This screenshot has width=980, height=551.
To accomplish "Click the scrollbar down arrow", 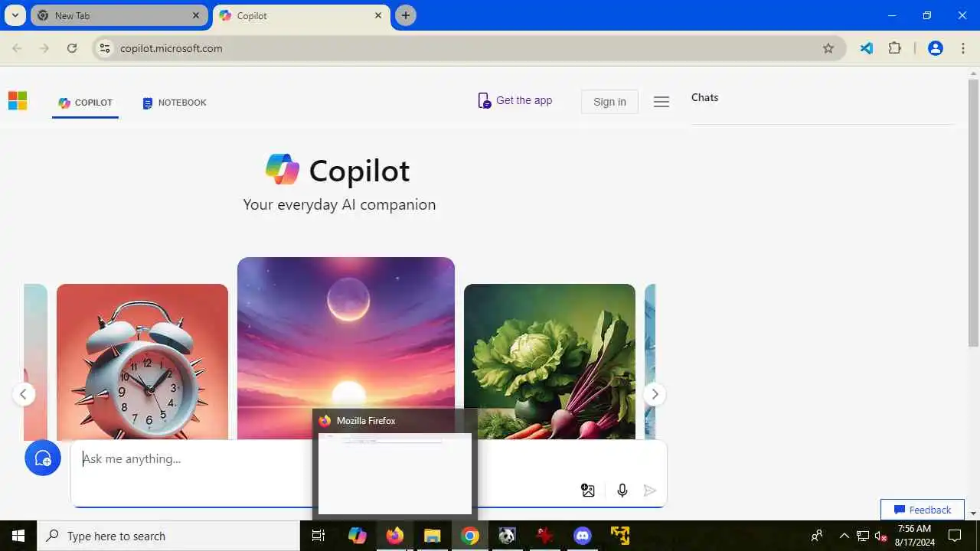I will [x=973, y=514].
